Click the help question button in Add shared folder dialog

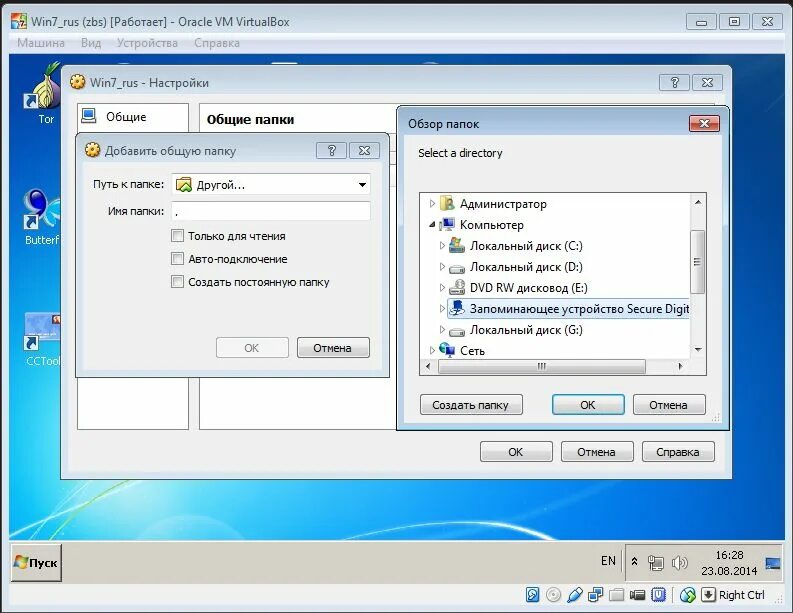pos(331,150)
